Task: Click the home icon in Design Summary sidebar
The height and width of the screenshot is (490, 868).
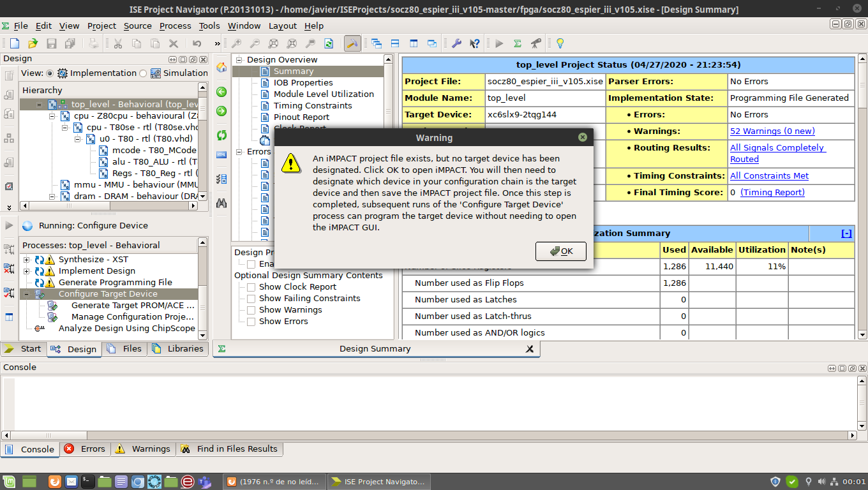Action: (221, 67)
